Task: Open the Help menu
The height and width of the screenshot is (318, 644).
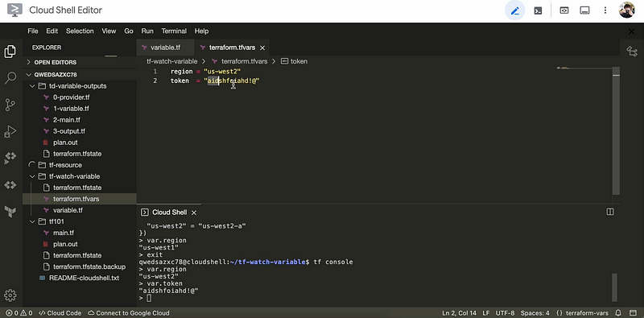Action: 201,31
